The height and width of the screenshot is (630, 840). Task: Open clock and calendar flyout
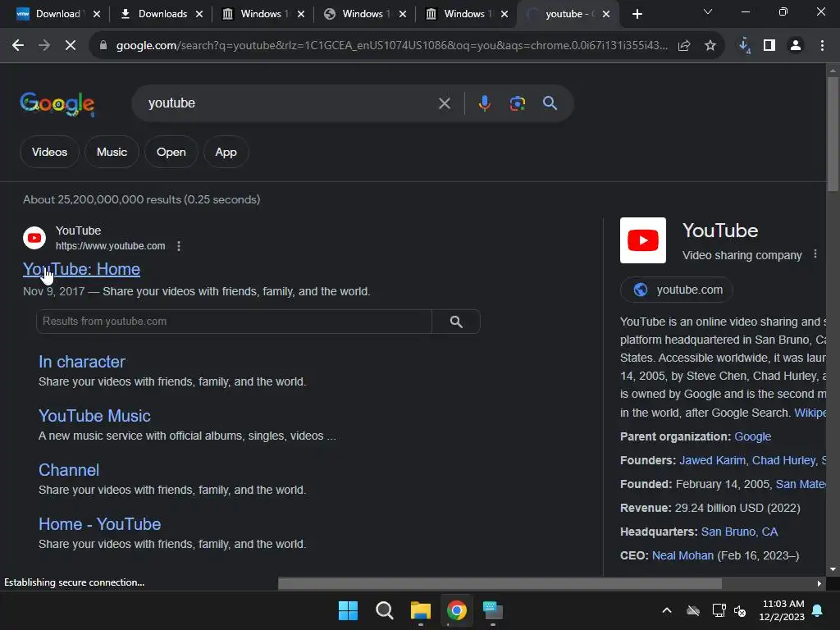pos(782,610)
